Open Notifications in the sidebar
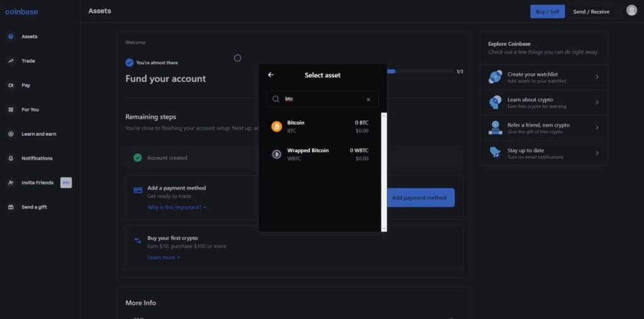Image resolution: width=644 pixels, height=319 pixels. coord(37,158)
